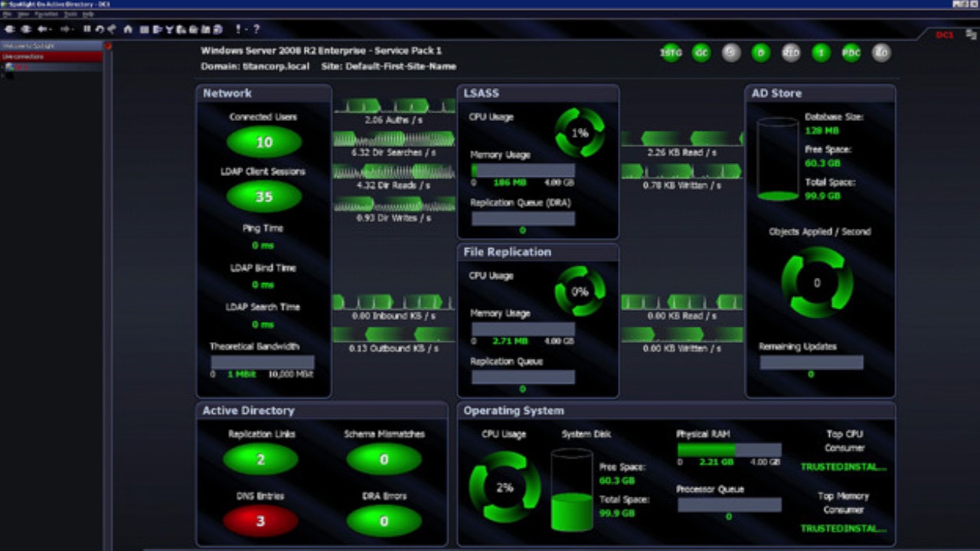
Task: Open the File menu
Action: (x=7, y=15)
